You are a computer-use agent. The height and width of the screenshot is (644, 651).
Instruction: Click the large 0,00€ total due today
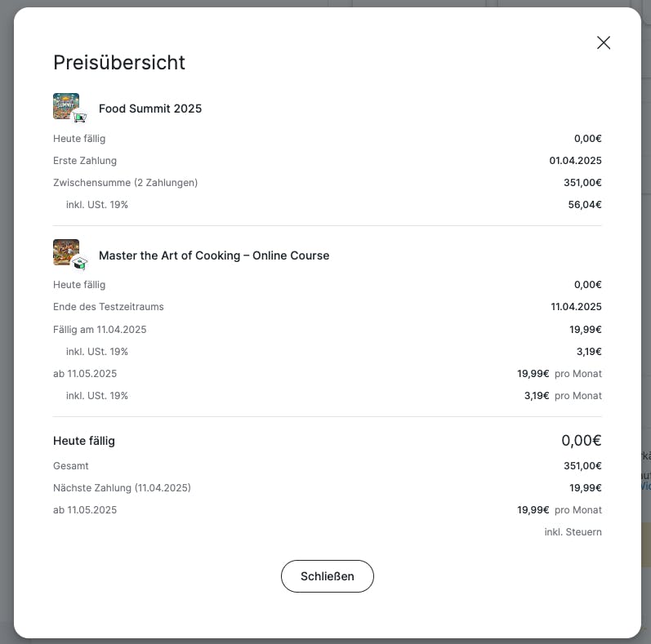click(x=581, y=441)
